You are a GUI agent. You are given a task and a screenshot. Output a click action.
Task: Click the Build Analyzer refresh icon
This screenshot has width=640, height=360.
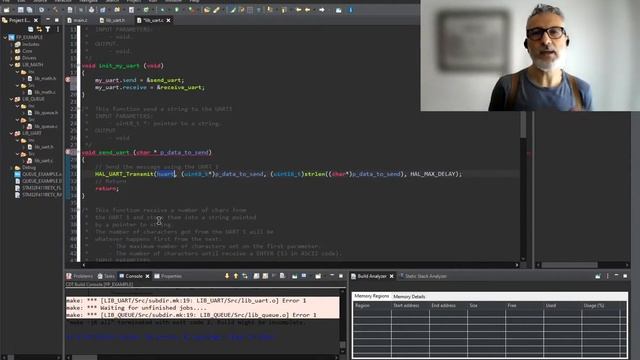pos(598,276)
